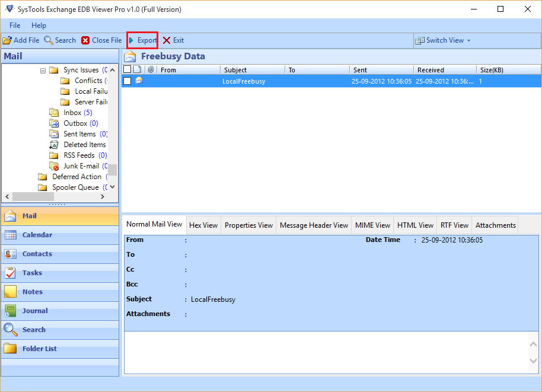Open the Switch View dropdown arrow

468,41
